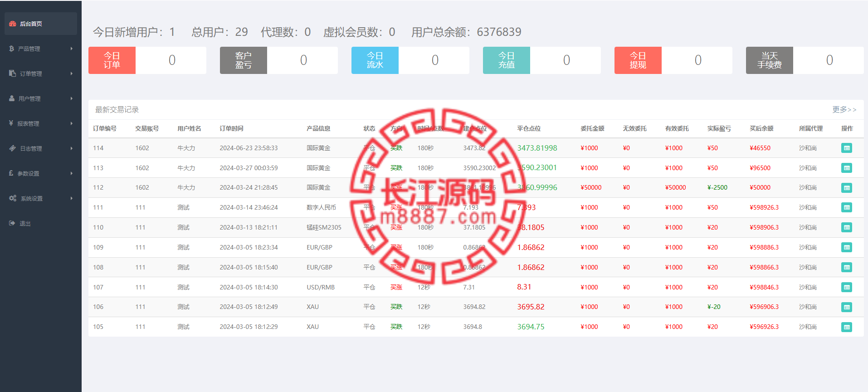Open details icon for order 113
The image size is (868, 392).
pyautogui.click(x=846, y=168)
